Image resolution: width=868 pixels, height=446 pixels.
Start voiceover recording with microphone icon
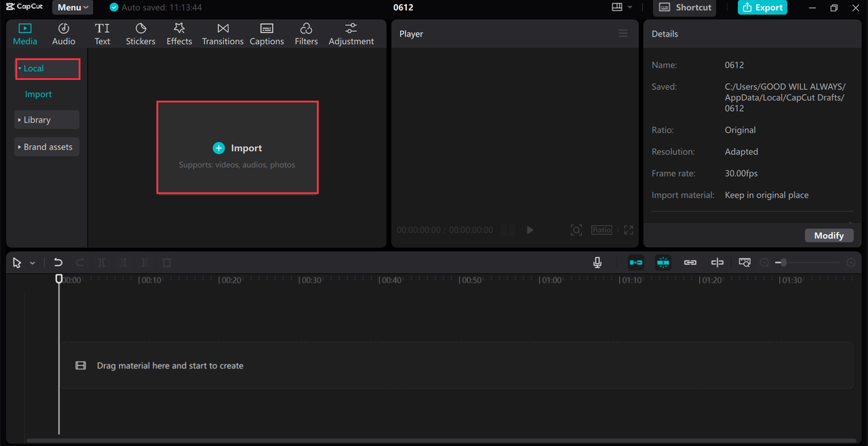coord(597,263)
